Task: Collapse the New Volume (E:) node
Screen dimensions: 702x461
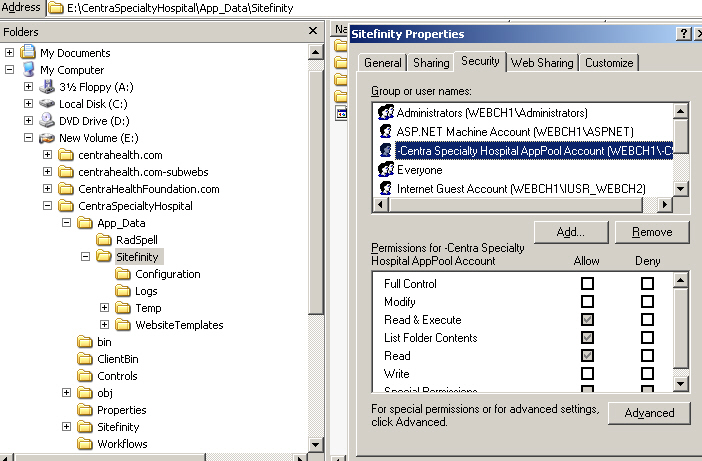Action: tap(28, 137)
